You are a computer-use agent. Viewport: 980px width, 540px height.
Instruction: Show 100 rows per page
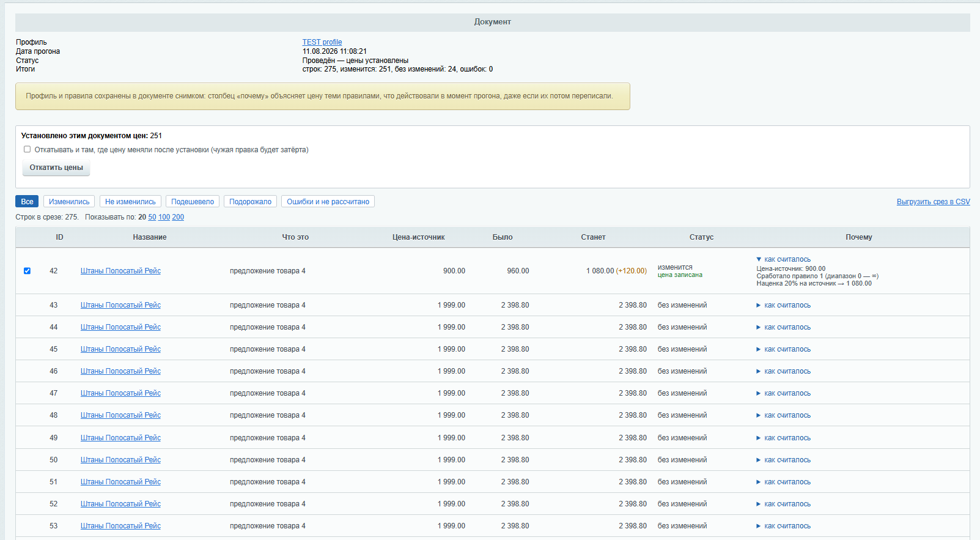tap(164, 217)
